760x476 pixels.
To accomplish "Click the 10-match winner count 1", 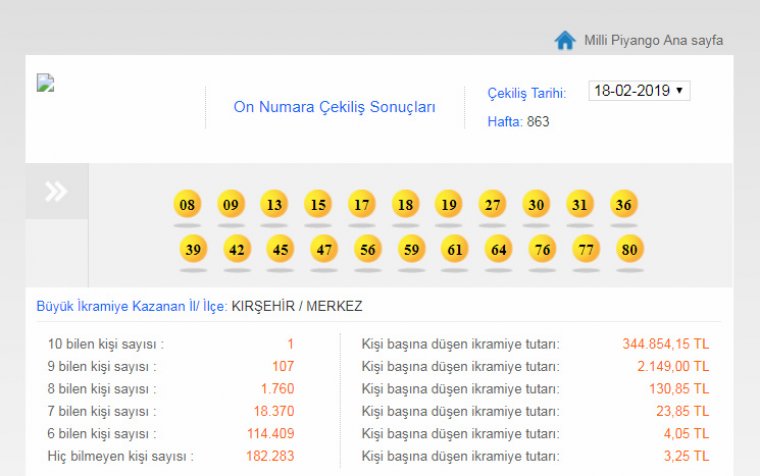I will pyautogui.click(x=290, y=344).
